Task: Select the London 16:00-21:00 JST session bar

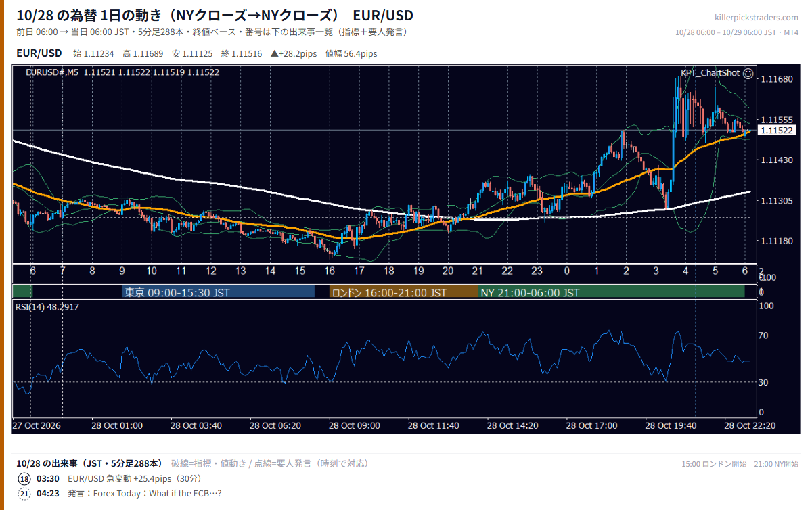Action: pyautogui.click(x=403, y=292)
